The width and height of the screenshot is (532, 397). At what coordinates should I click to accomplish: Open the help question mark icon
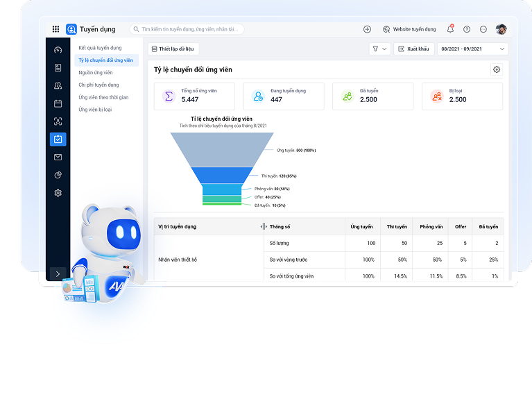(x=467, y=29)
